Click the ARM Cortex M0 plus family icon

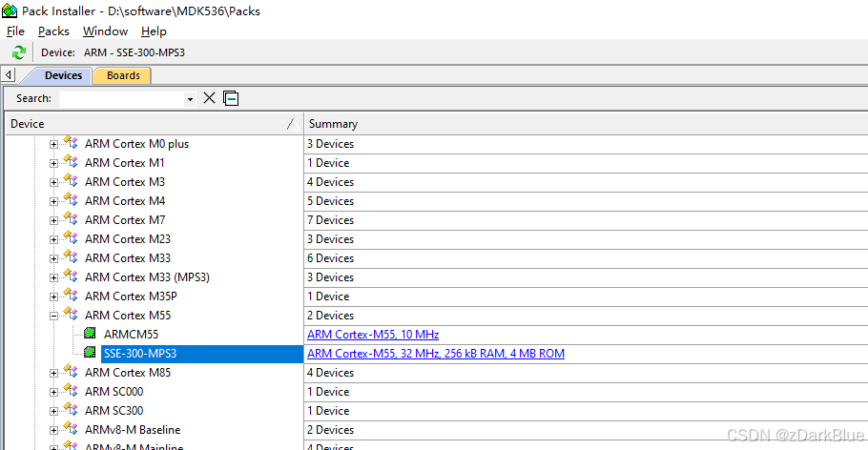coord(71,142)
